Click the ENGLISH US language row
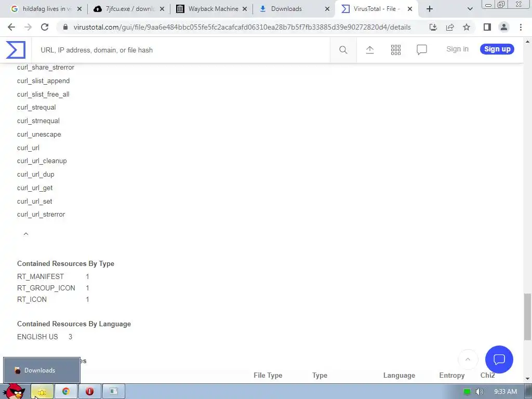 [45, 337]
